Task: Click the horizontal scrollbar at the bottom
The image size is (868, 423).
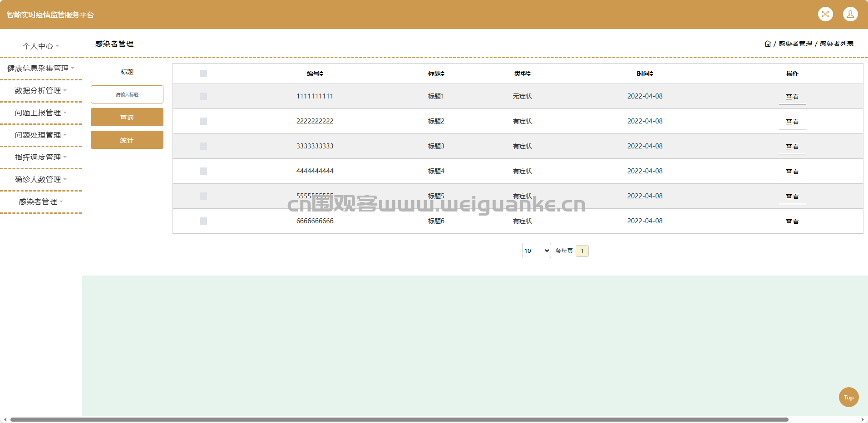Action: point(399,419)
